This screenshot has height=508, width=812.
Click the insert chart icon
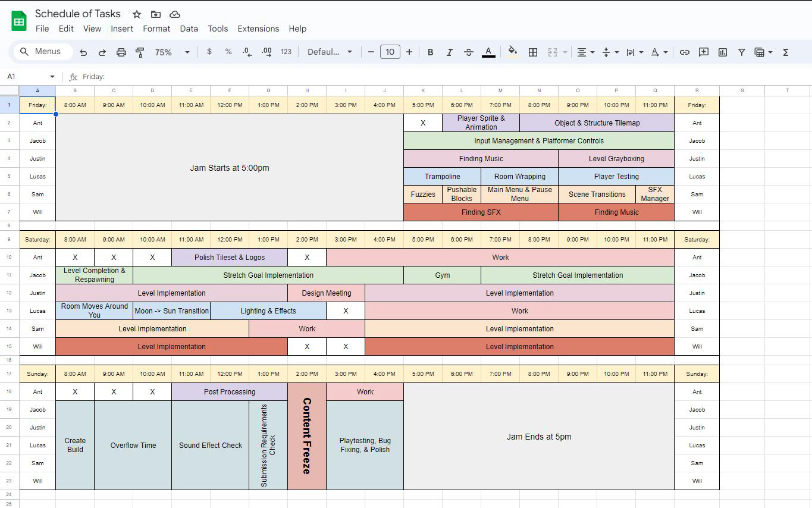723,52
